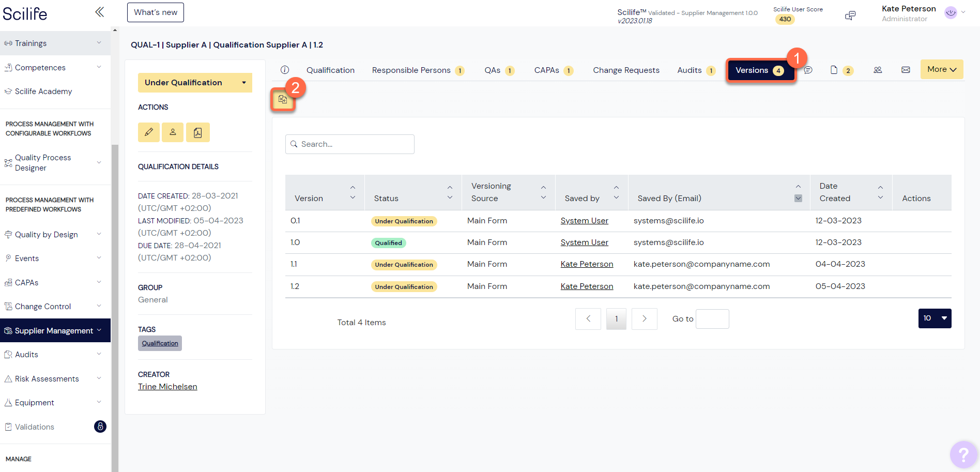
Task: Open the users group tab icon
Action: pyautogui.click(x=878, y=70)
